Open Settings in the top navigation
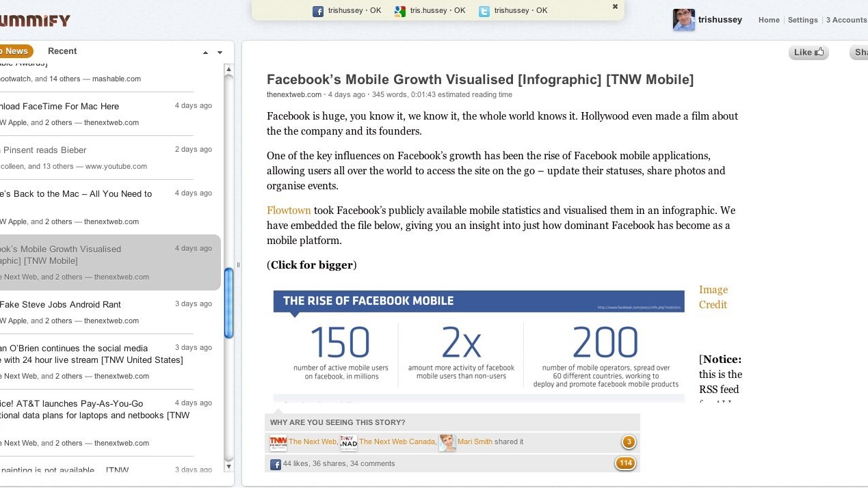The image size is (868, 488). click(x=802, y=21)
